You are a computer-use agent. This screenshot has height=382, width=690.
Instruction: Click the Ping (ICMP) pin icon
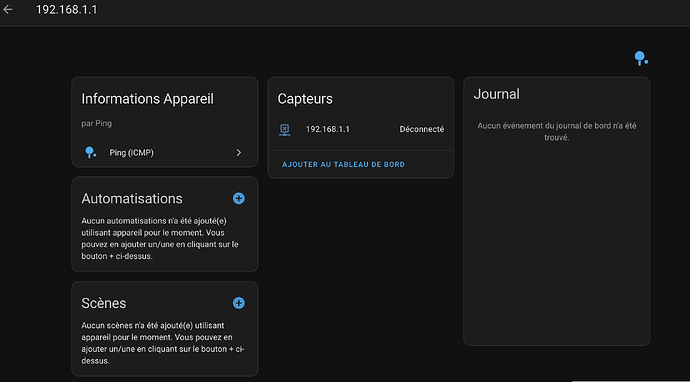(x=90, y=153)
